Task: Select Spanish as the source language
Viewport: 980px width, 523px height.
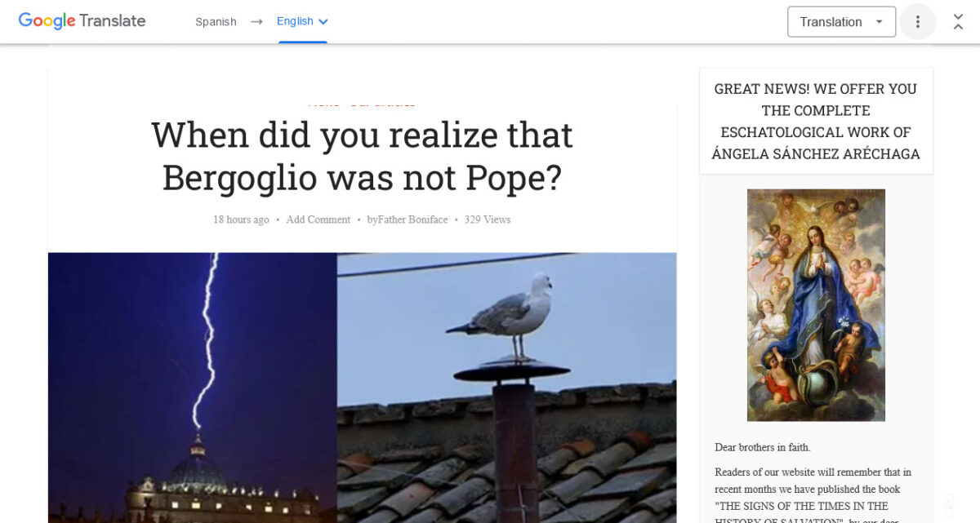Action: pos(216,22)
